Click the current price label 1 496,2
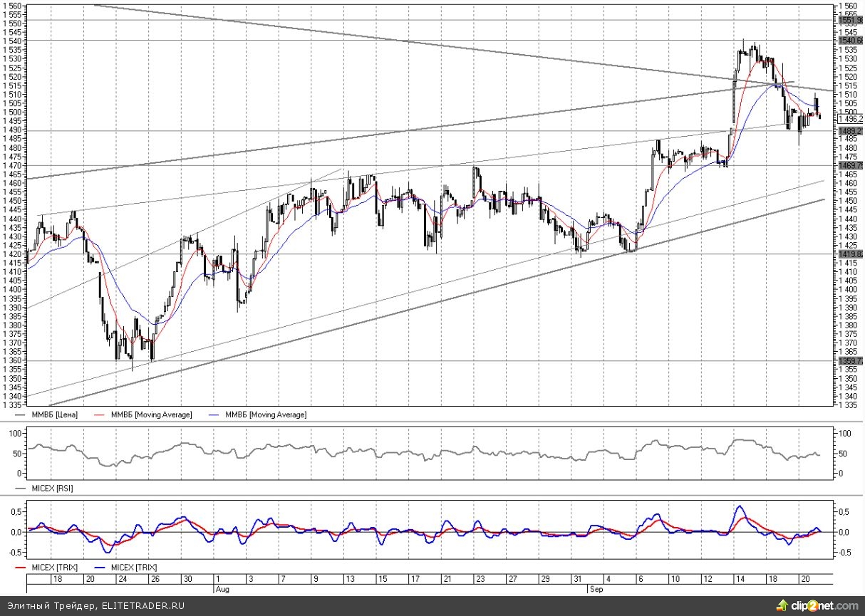The image size is (865, 616). tap(849, 119)
